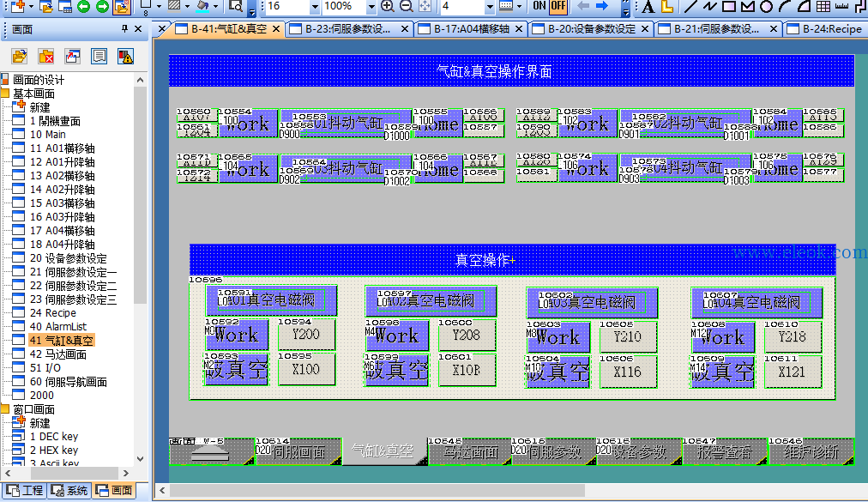This screenshot has width=868, height=502.
Task: Select the polygon drawing tool
Action: (x=748, y=7)
